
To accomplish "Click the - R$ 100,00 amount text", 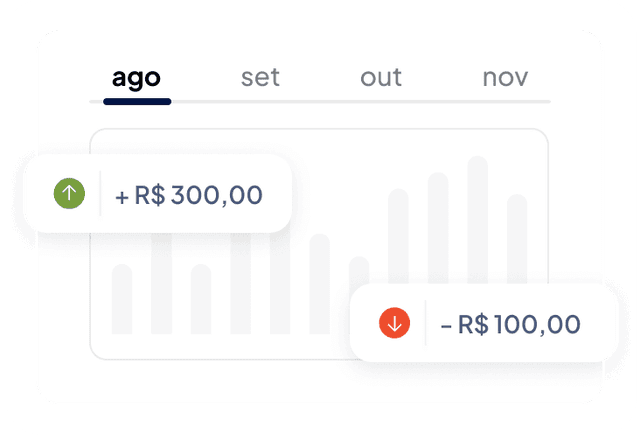I will (510, 324).
